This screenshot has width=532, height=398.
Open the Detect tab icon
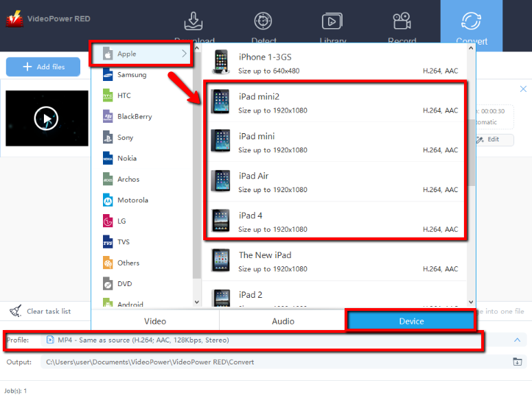263,21
